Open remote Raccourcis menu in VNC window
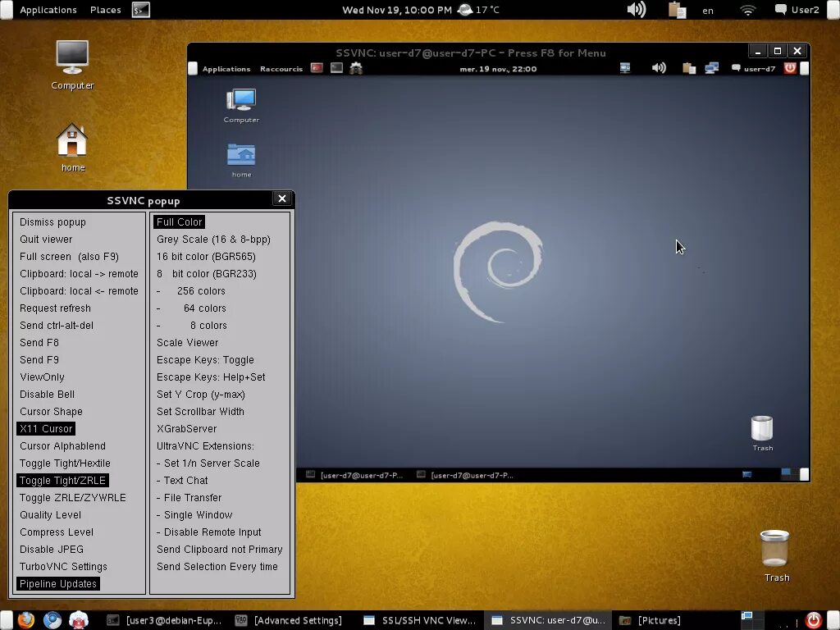This screenshot has height=630, width=840. click(x=281, y=69)
